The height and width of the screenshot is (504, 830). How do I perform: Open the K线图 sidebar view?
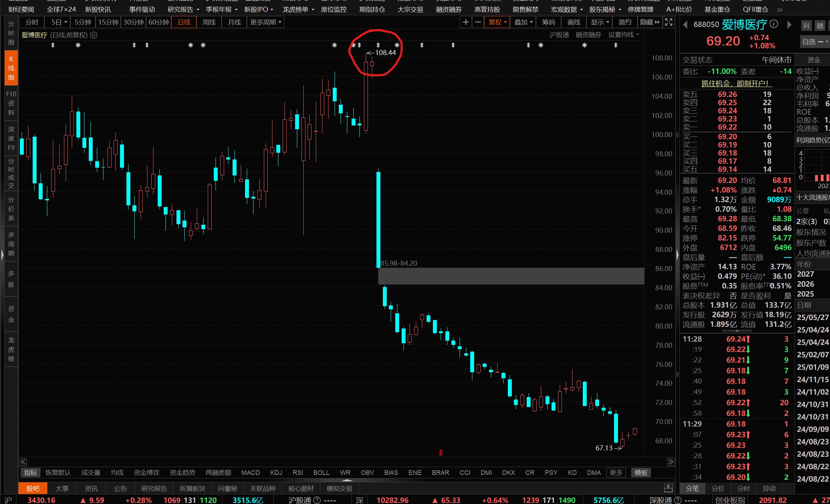pyautogui.click(x=11, y=68)
